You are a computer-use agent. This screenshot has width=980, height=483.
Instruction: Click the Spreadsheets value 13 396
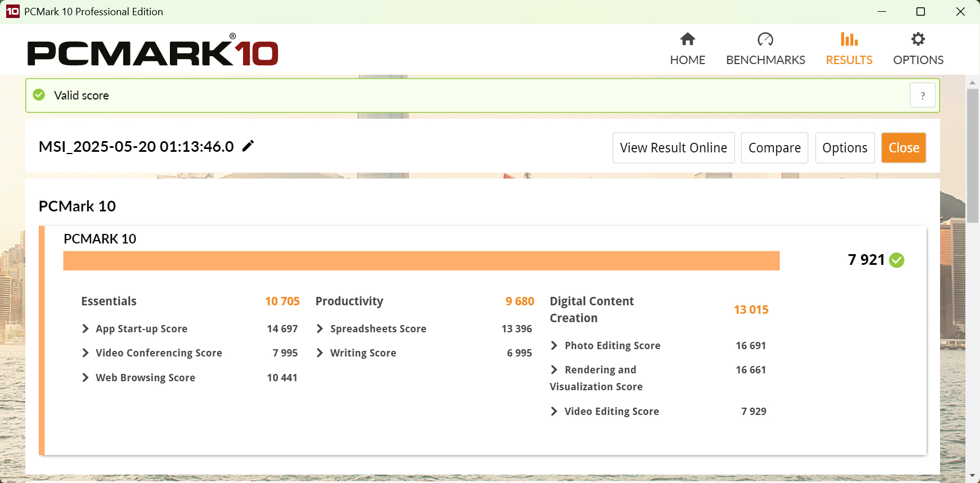click(517, 329)
